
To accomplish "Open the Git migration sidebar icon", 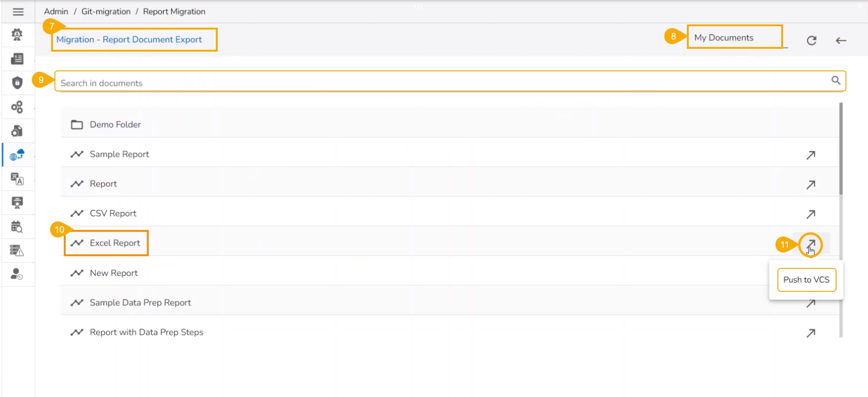I will point(17,155).
